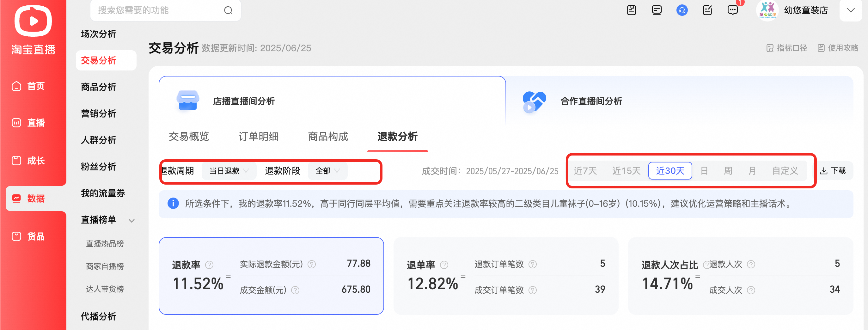
Task: Open 场次分析 in side menu
Action: coord(98,34)
